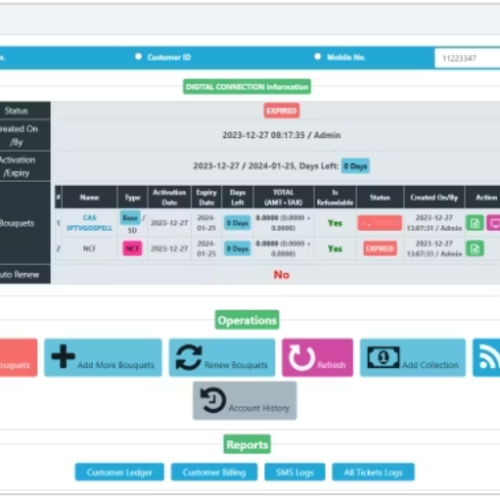Screen dimensions: 500x500
Task: Click the EXPIRED status badge in NCF row
Action: tap(380, 249)
